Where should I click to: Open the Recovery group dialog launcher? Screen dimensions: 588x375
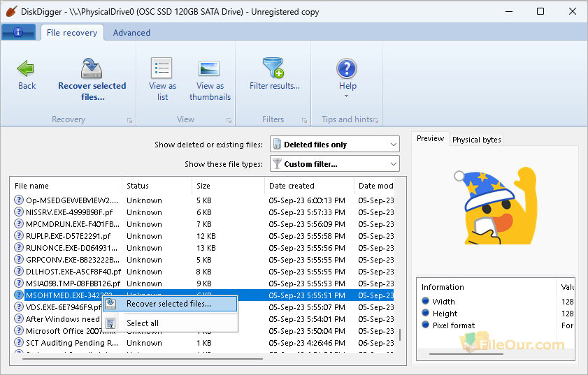tap(129, 120)
